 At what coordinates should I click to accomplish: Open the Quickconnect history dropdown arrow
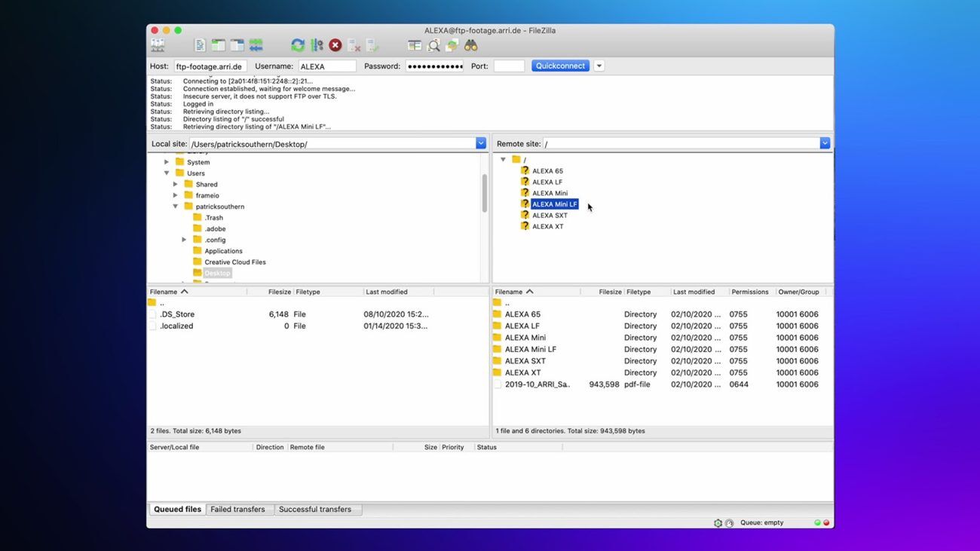(599, 66)
